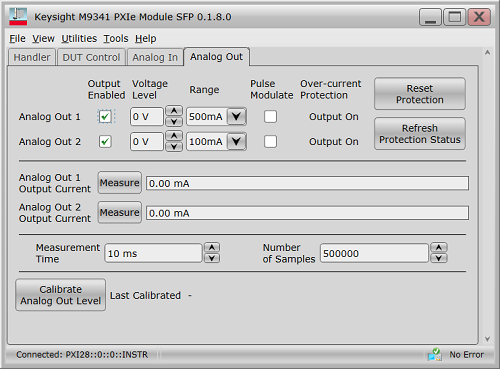Increase the Number of Samples
Viewport: 500px width, 369px height.
pyautogui.click(x=439, y=247)
